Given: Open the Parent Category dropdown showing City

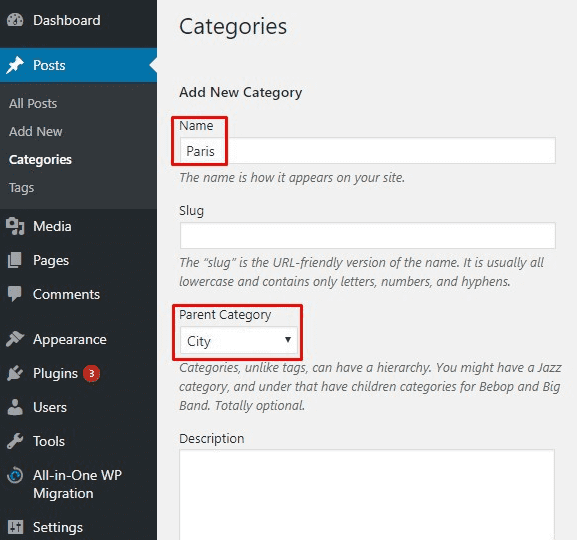Looking at the screenshot, I should [239, 341].
